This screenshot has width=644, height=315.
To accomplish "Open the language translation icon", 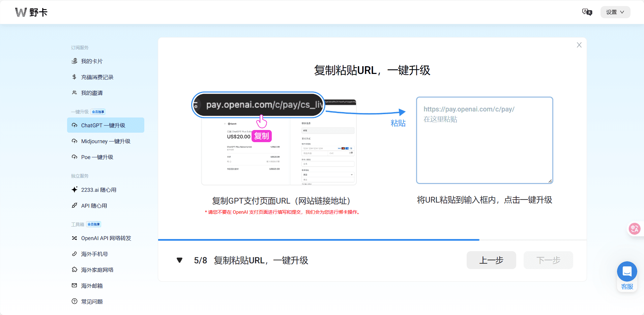I will click(x=587, y=12).
